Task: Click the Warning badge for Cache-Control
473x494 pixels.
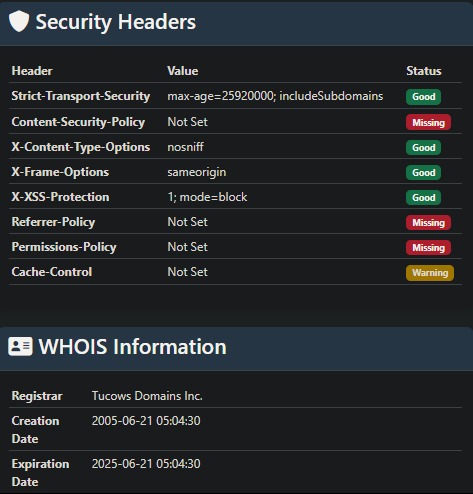Action: 430,273
